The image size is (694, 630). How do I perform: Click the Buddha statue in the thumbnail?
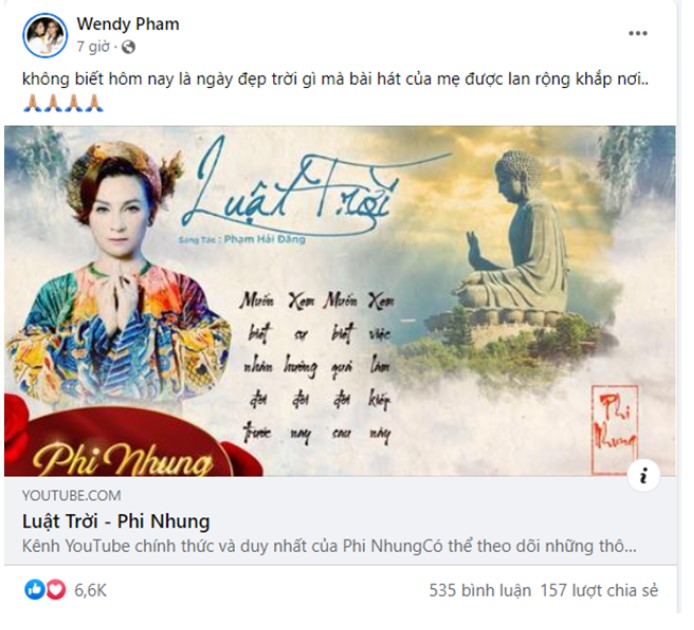(x=516, y=248)
